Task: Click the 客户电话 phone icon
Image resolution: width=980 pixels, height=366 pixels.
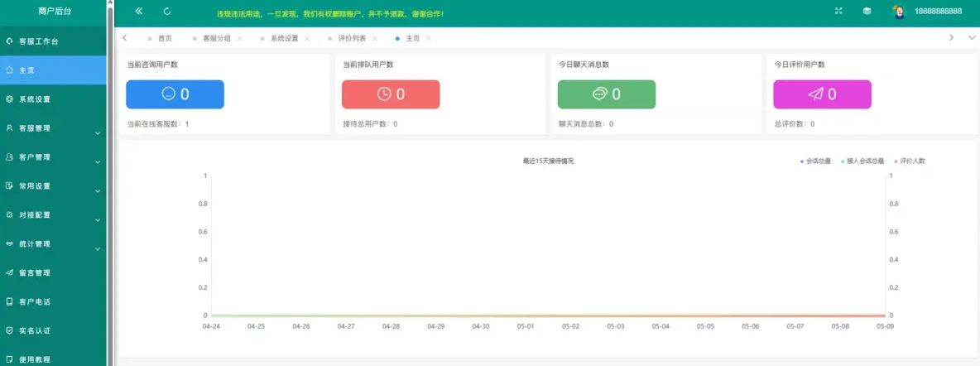Action: pyautogui.click(x=9, y=301)
